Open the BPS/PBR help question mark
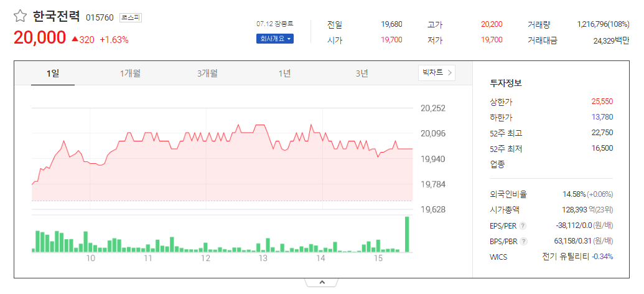The height and width of the screenshot is (294, 644). click(x=524, y=242)
